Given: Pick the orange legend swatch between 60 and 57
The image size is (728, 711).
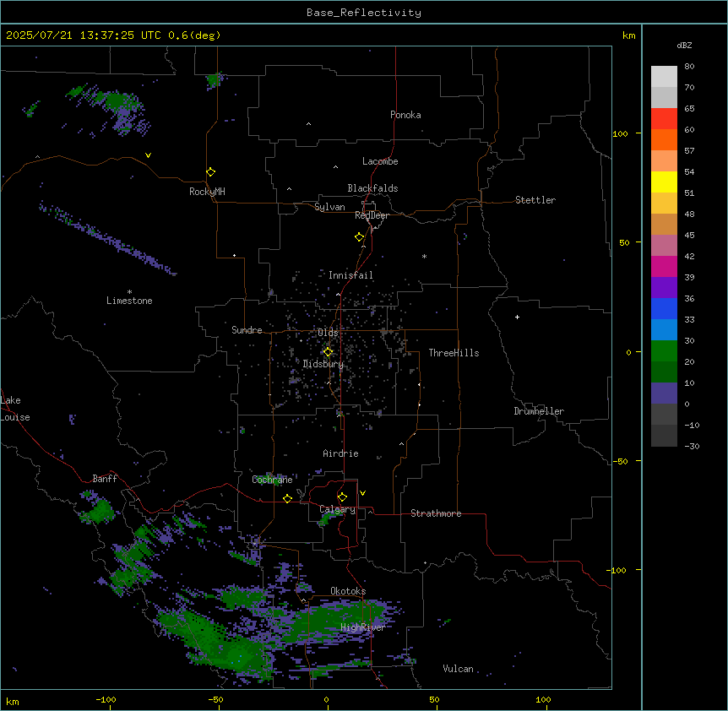Looking at the screenshot, I should 664,139.
